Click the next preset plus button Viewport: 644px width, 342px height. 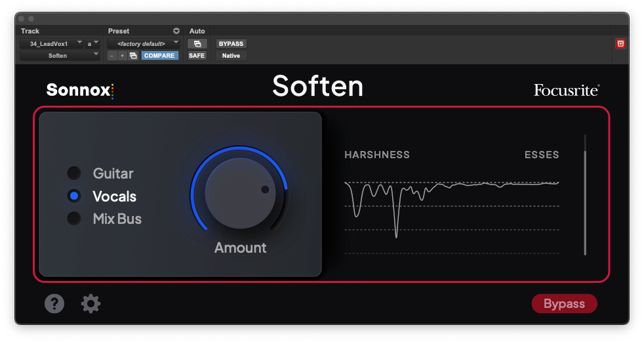click(x=122, y=56)
